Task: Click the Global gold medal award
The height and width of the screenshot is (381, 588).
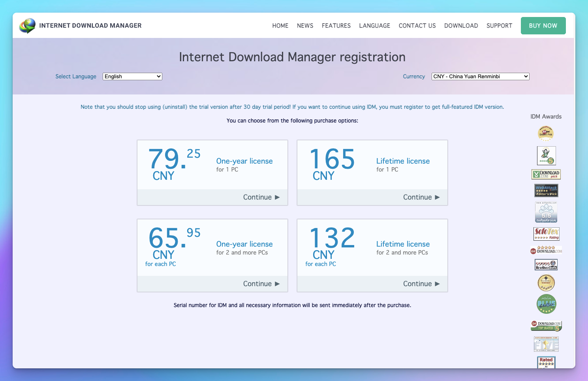Action: [546, 283]
